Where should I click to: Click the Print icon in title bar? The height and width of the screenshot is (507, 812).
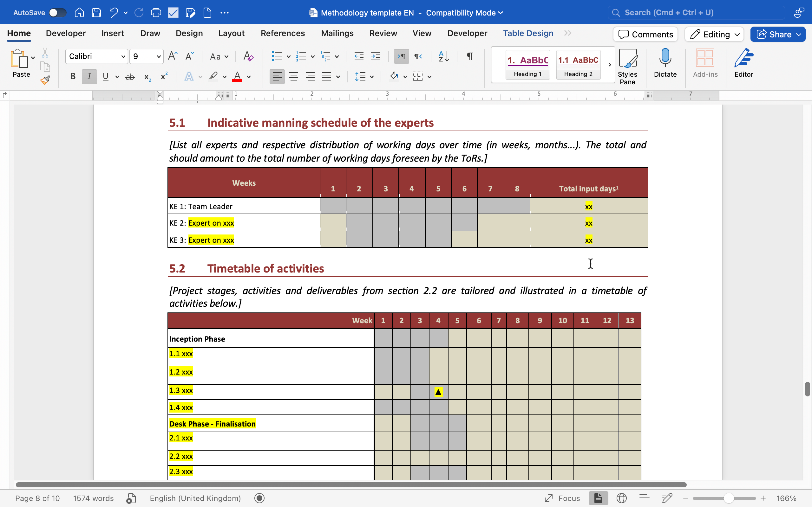156,13
